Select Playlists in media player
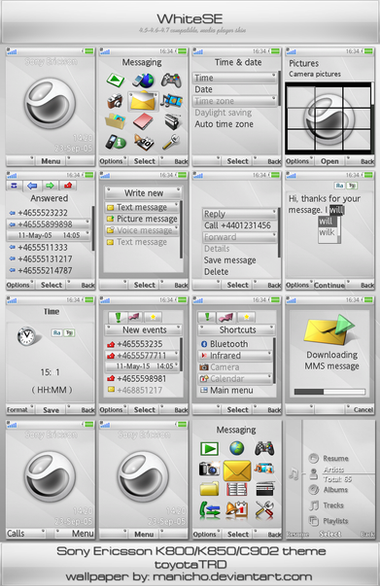 [335, 521]
